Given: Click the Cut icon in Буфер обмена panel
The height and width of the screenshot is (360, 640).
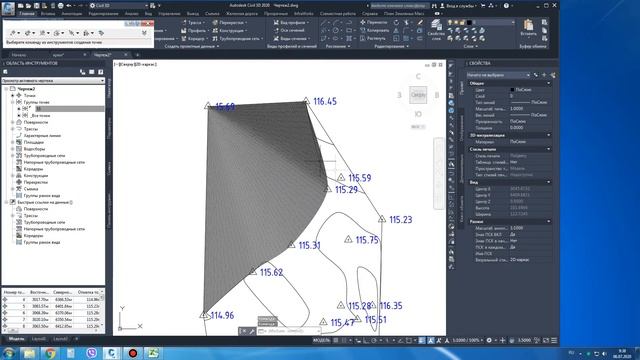Looking at the screenshot, I should click(544, 22).
